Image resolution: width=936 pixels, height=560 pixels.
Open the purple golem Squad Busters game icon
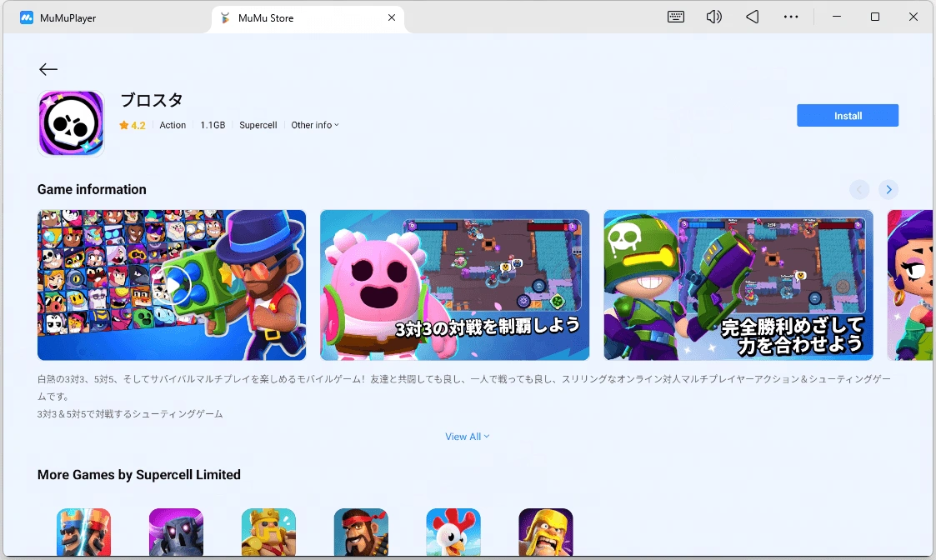(x=176, y=532)
